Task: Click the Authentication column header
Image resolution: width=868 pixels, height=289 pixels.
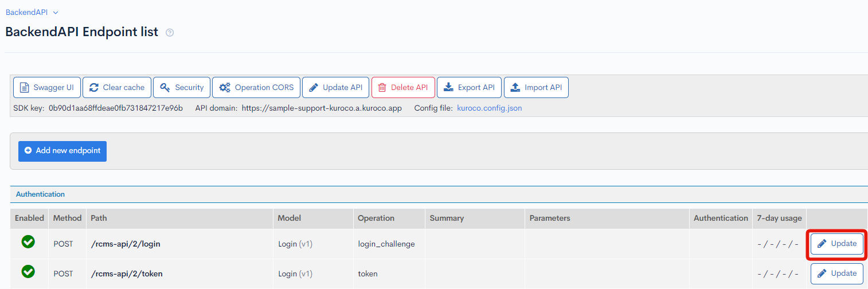Action: point(721,218)
